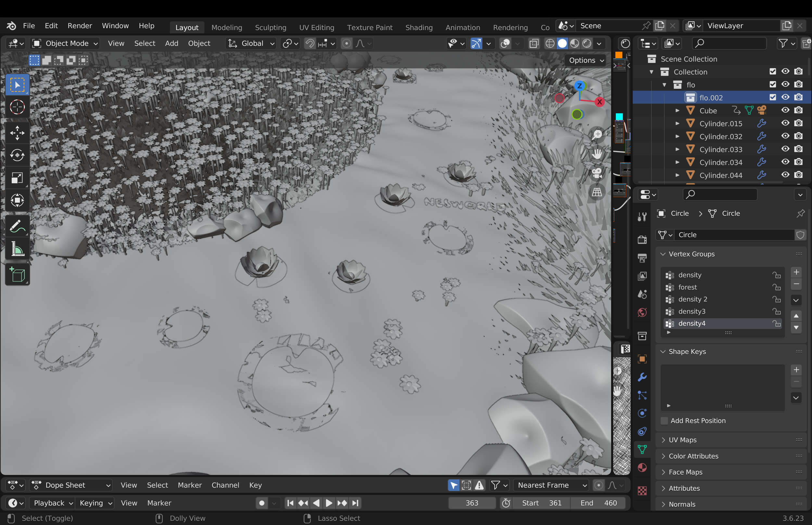
Task: Open the Render menu
Action: point(80,26)
